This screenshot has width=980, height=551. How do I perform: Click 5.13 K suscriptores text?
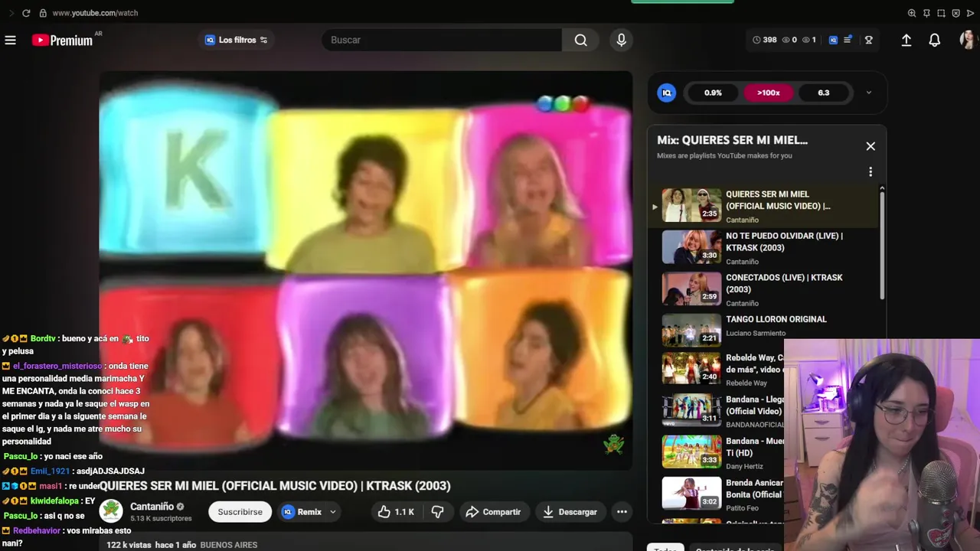[x=161, y=519]
